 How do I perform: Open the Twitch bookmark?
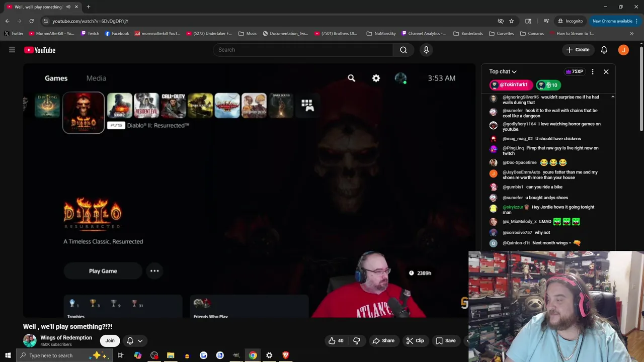89,33
